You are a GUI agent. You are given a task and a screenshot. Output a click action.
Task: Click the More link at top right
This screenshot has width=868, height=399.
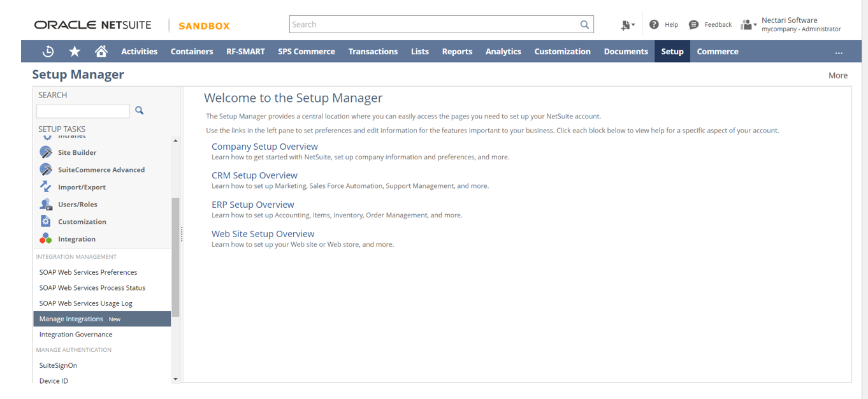[837, 75]
